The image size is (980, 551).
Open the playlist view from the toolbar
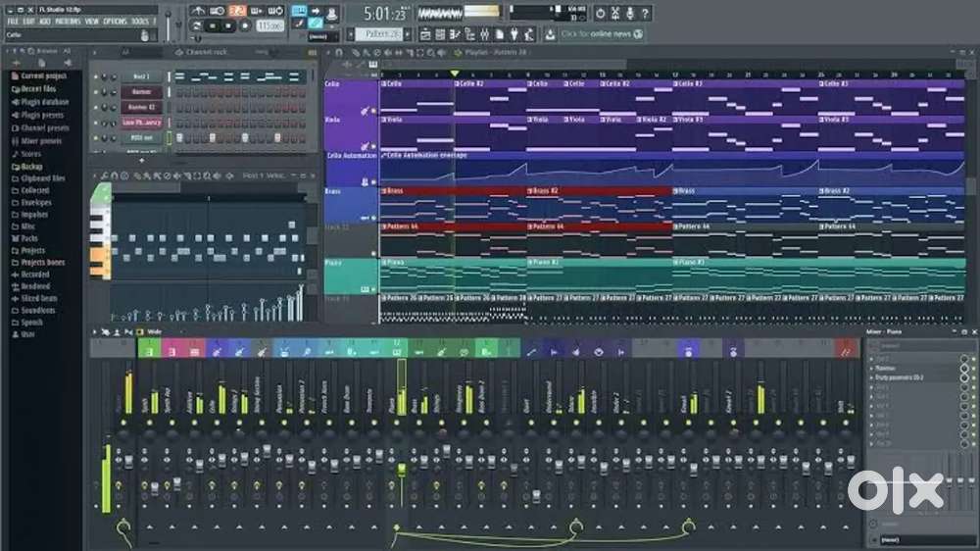[x=424, y=33]
